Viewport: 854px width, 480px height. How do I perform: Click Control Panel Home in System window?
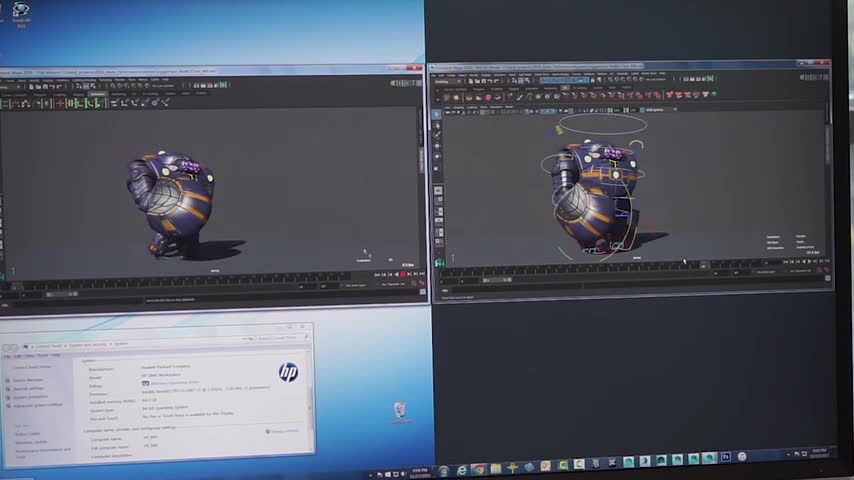32,367
